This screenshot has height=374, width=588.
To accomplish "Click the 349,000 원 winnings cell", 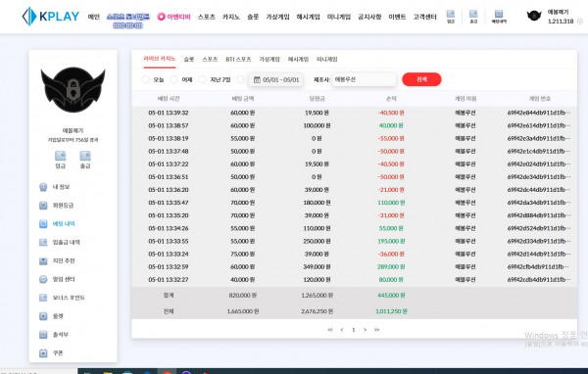I will pos(317,267).
